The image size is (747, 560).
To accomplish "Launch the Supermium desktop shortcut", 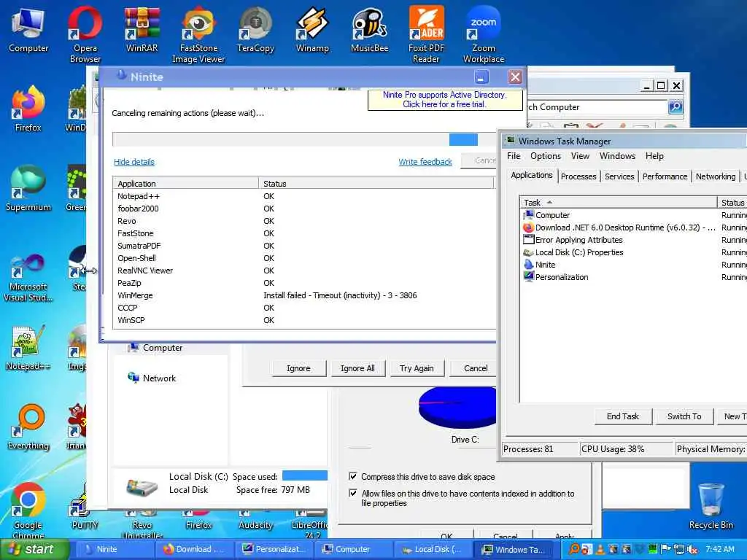I will pos(28,188).
